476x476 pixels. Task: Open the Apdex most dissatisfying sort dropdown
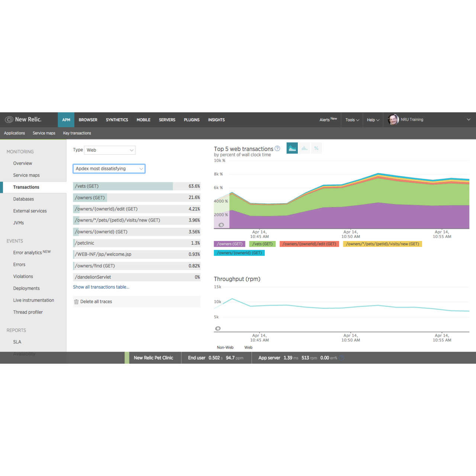(109, 168)
